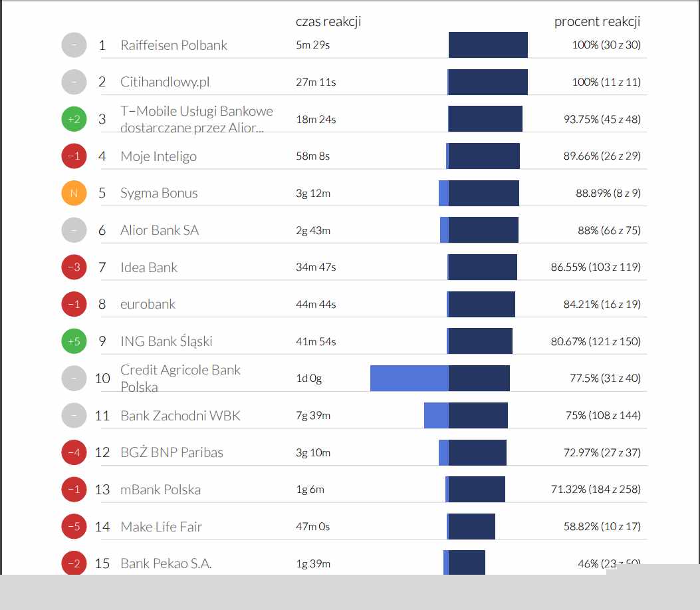
Task: Click the green +5 badge for ING Bank Śląski
Action: [x=74, y=341]
